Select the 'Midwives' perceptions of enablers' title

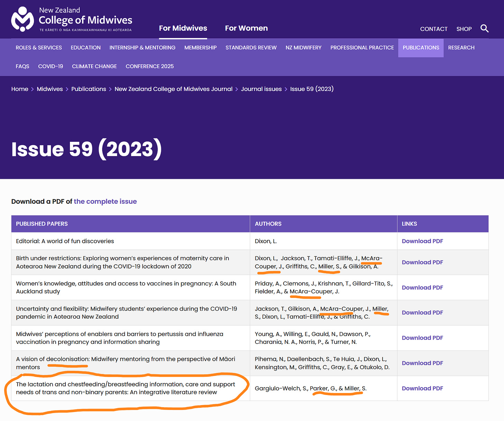coord(119,338)
